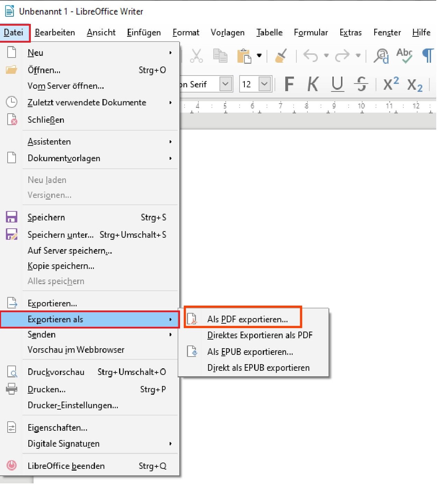Open the Undo history dropdown arrow
Viewport: 448px width, 491px height.
(x=326, y=55)
